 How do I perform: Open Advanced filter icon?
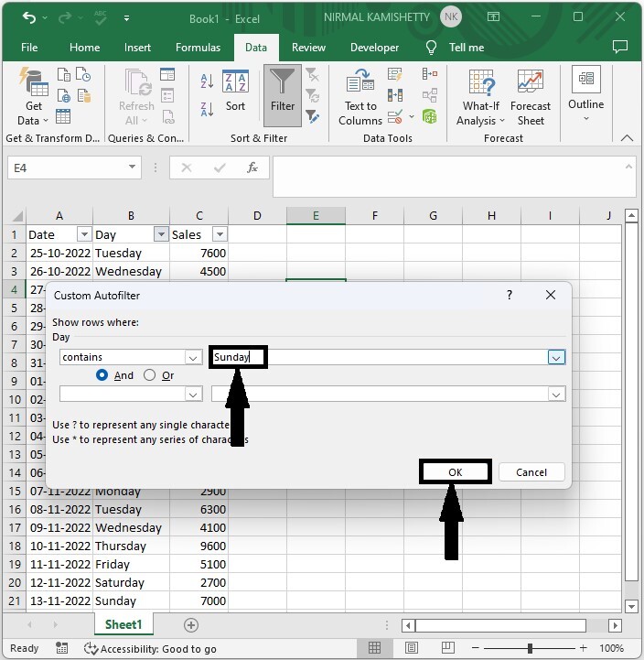click(x=312, y=116)
